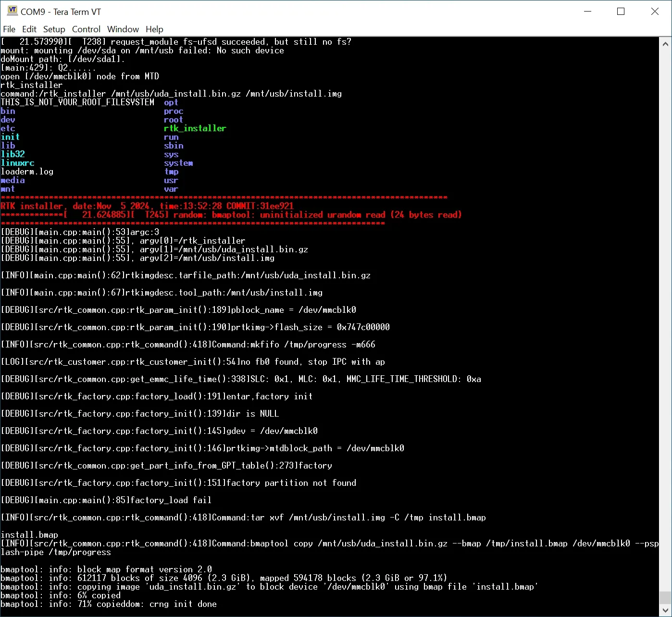This screenshot has width=672, height=617.
Task: Click the 'loaderm.log' file name
Action: pos(27,172)
